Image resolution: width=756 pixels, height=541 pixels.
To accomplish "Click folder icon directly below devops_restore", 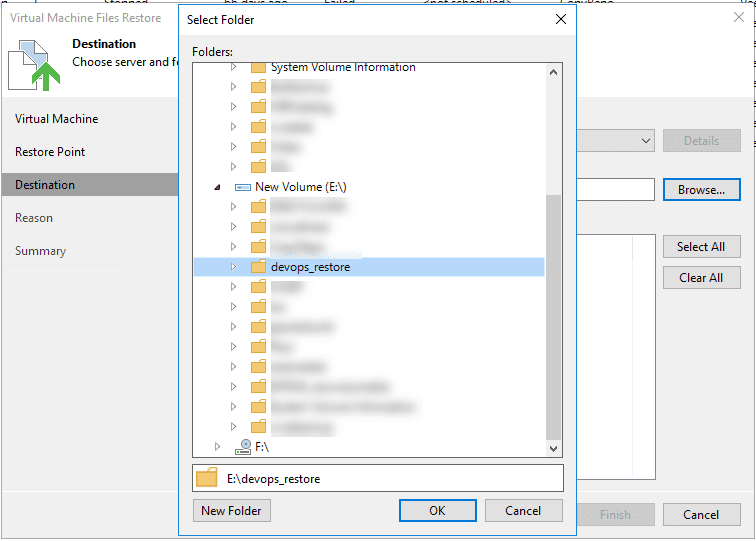I will (x=258, y=286).
